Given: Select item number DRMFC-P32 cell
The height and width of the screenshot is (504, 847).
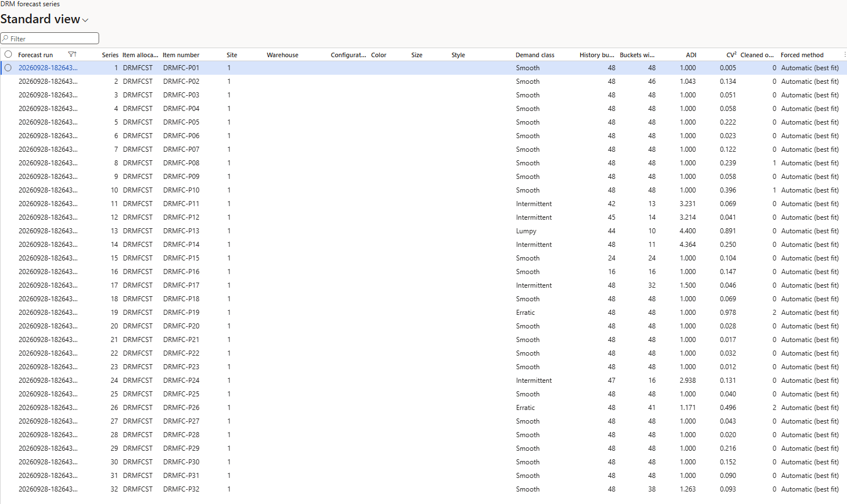Looking at the screenshot, I should (x=181, y=489).
